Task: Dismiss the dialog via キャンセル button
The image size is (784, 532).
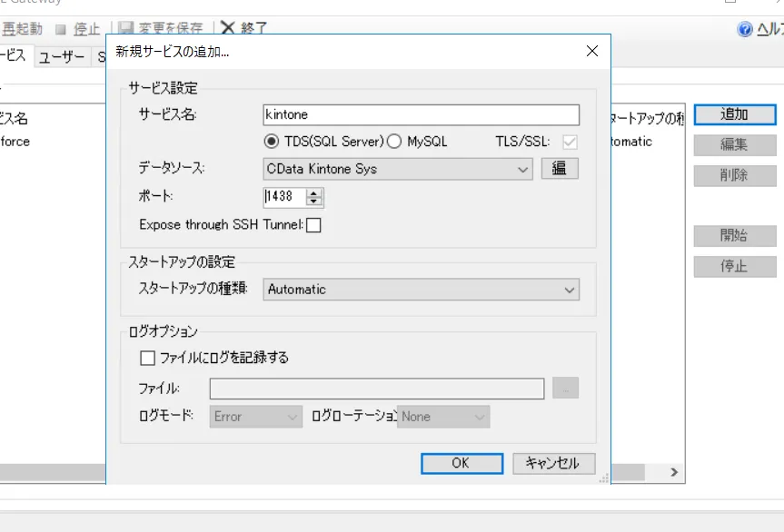Action: (x=553, y=463)
